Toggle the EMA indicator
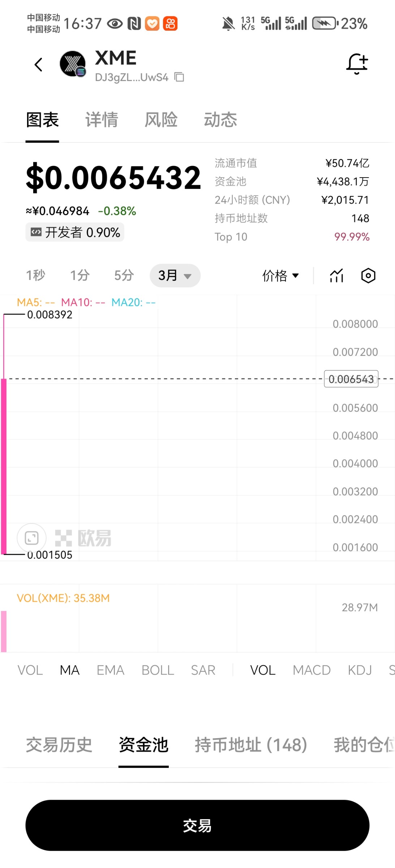This screenshot has width=395, height=868. [x=110, y=670]
